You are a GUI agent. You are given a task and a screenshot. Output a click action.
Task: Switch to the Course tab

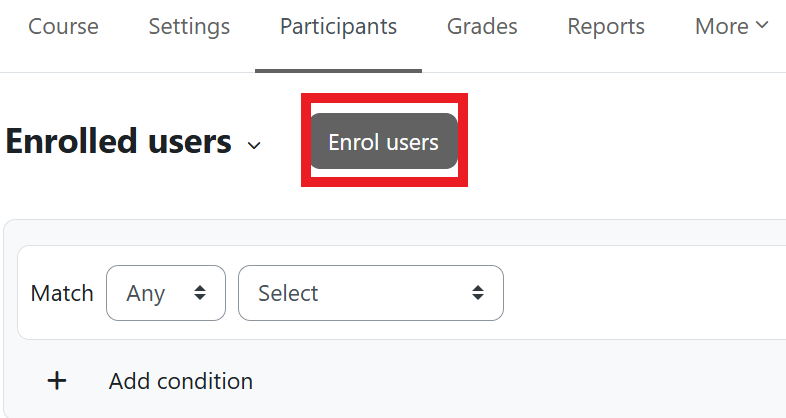[x=63, y=26]
